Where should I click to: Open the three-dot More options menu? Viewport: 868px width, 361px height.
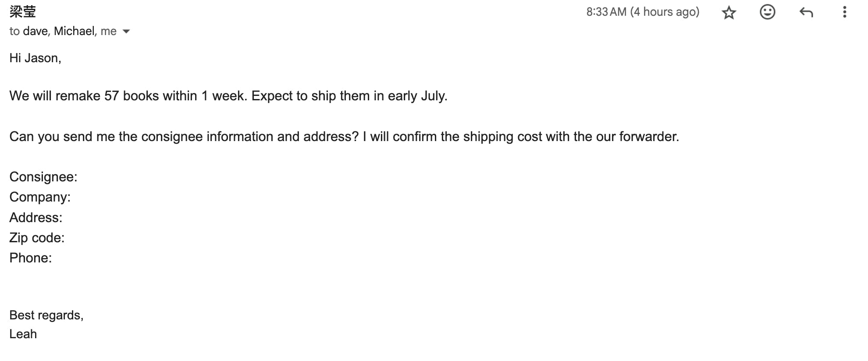pyautogui.click(x=844, y=12)
